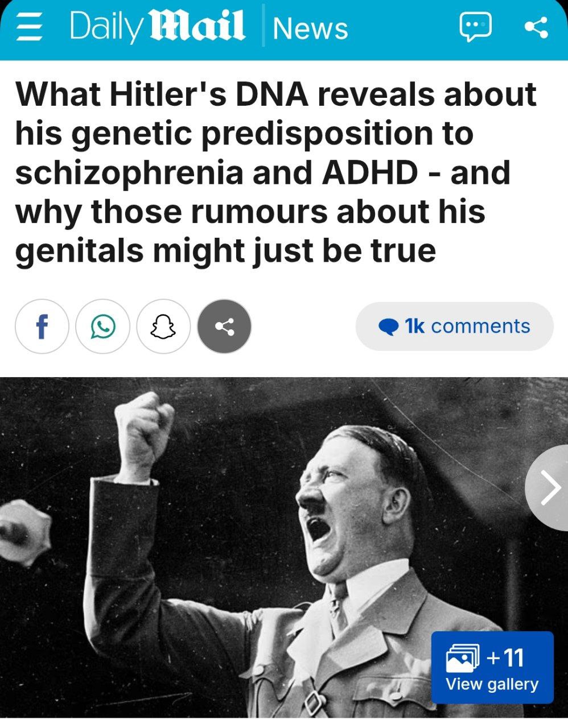The width and height of the screenshot is (568, 728).
Task: Click the blue comment bubble beside 1k
Action: 389,327
